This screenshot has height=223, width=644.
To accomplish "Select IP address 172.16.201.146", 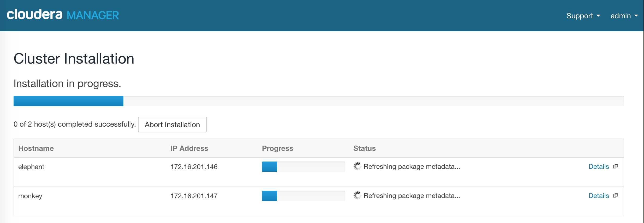I will pos(194,167).
